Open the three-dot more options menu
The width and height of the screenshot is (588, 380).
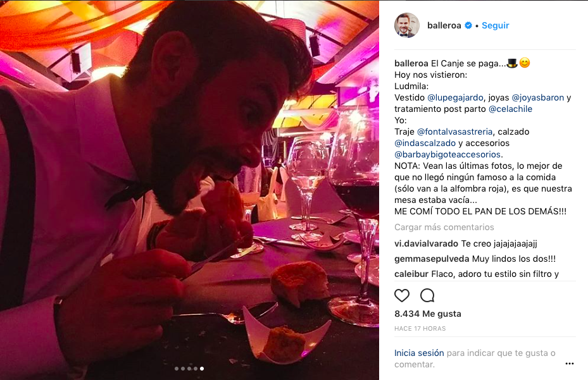tap(569, 364)
